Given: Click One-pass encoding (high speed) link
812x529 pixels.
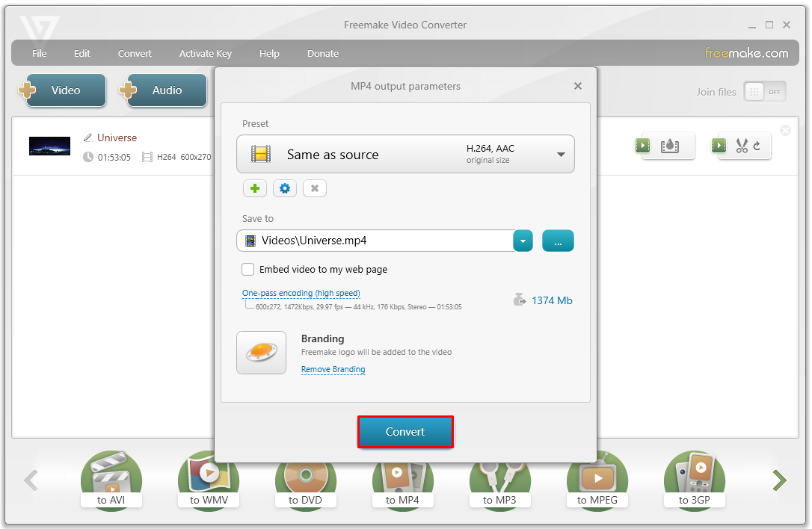Looking at the screenshot, I should coord(301,293).
